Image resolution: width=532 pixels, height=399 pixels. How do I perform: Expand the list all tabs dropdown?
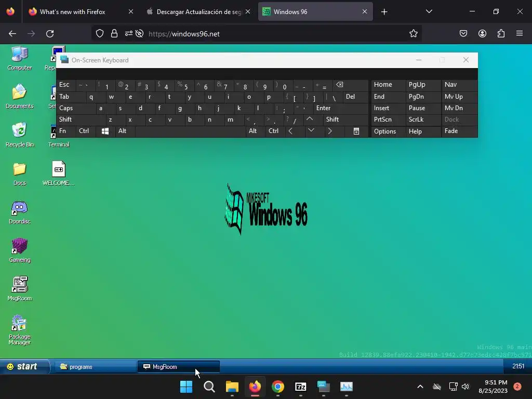coord(429,12)
